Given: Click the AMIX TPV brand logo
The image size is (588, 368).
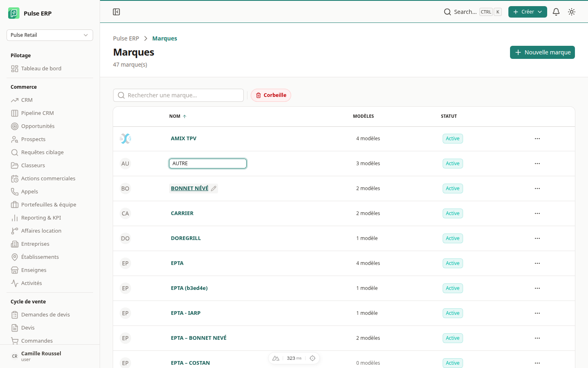Looking at the screenshot, I should coord(125,139).
